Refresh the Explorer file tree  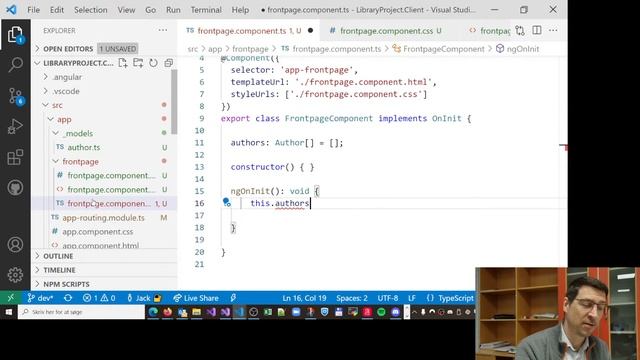[x=153, y=63]
